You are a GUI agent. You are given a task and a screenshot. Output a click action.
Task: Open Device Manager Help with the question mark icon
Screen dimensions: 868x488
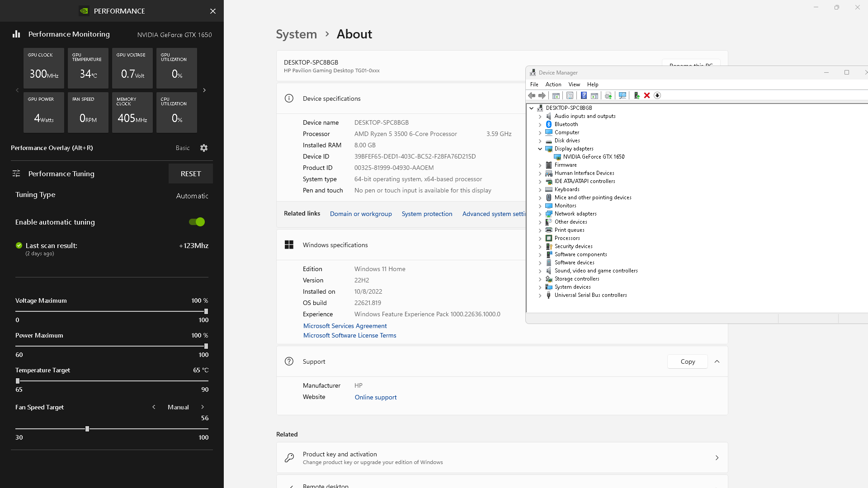(x=584, y=95)
